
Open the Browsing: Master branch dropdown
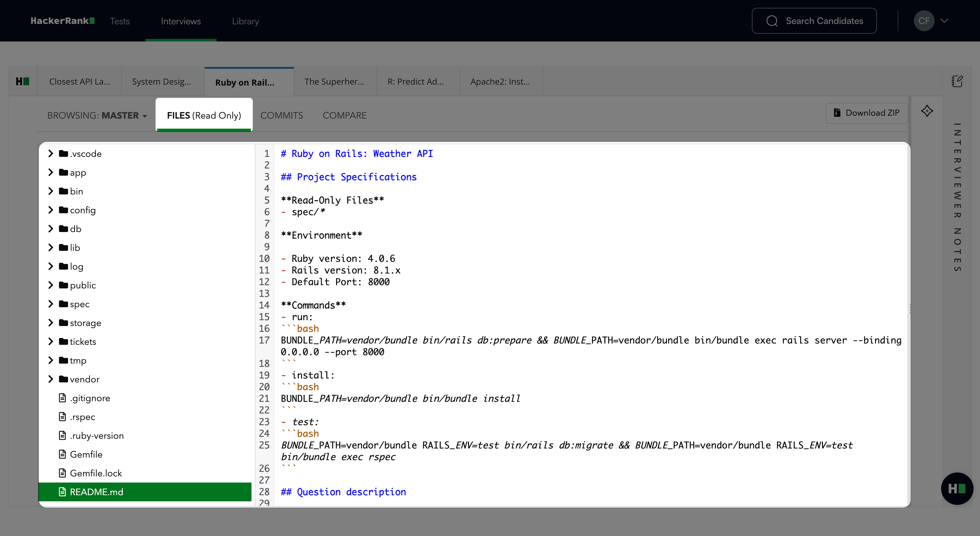(97, 115)
